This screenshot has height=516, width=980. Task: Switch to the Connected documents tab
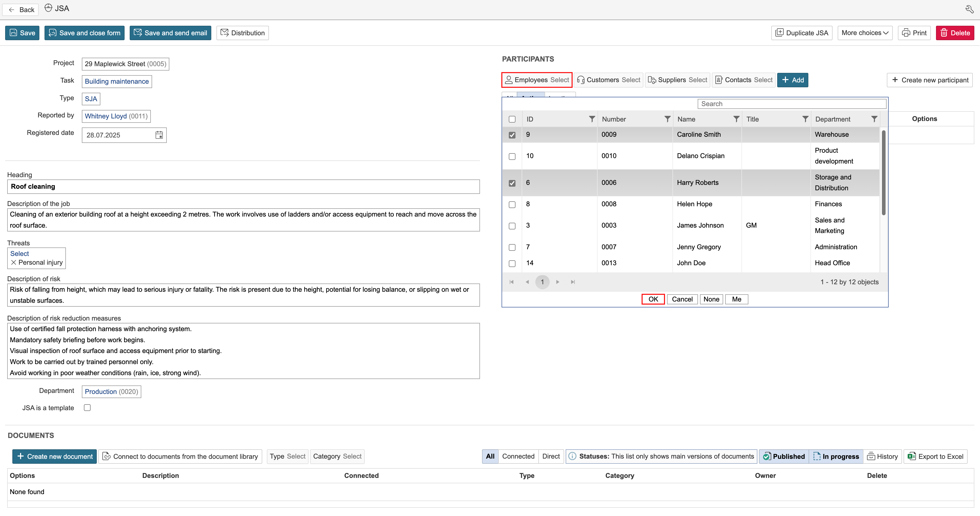[x=518, y=456]
